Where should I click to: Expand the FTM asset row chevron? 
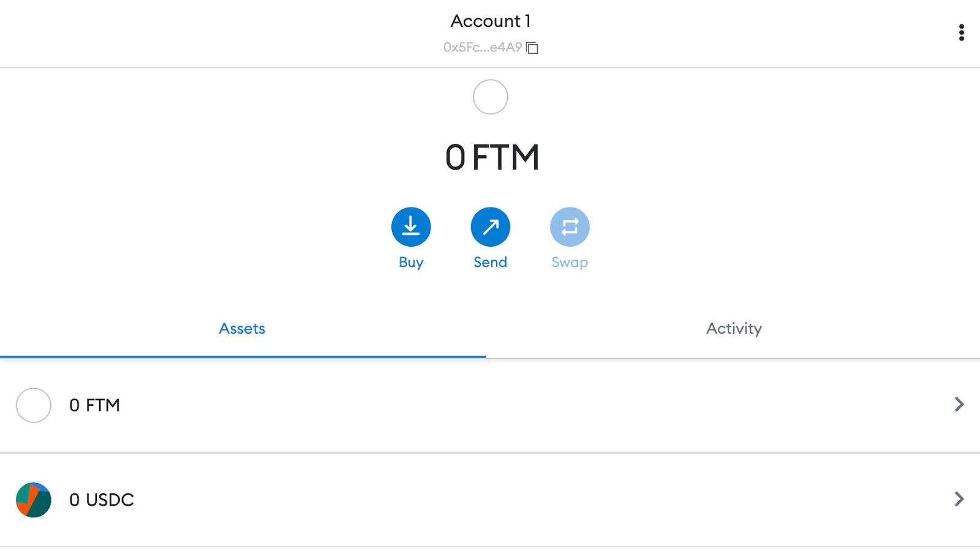coord(959,405)
